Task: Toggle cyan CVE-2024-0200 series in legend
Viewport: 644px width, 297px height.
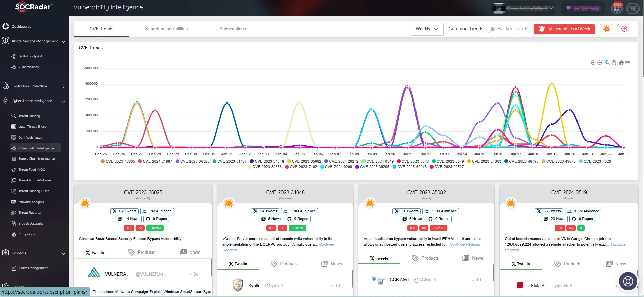Action: (336, 167)
